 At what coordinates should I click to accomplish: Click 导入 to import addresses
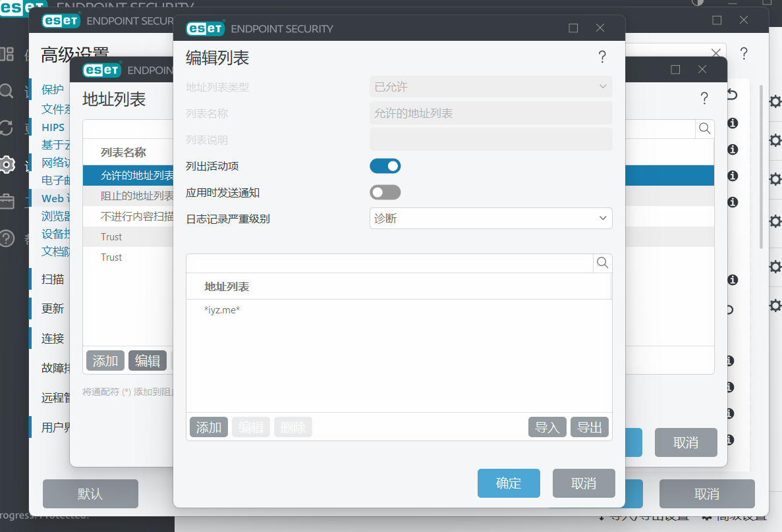(x=547, y=427)
